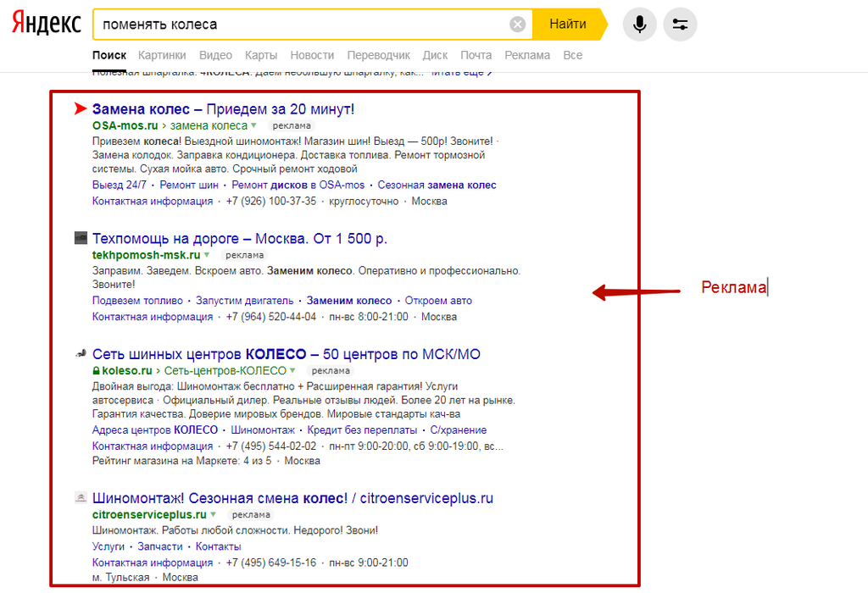Open the Все services tab
The width and height of the screenshot is (868, 593).
(x=572, y=55)
